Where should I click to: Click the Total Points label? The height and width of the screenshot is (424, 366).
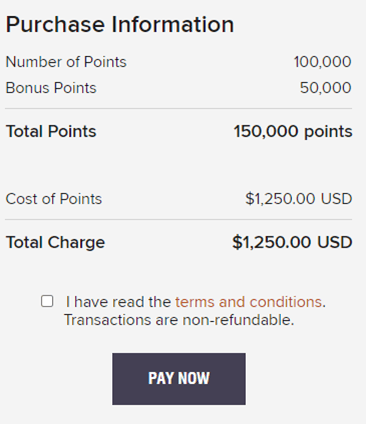pos(51,131)
